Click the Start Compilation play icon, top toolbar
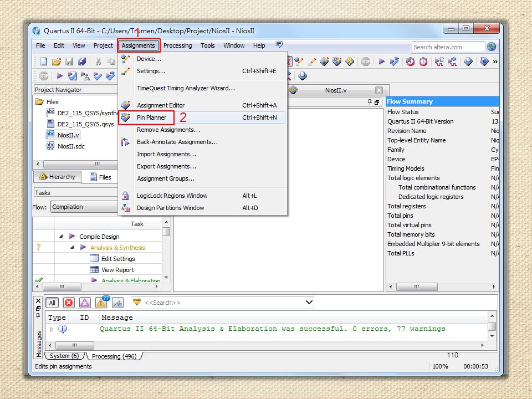Image resolution: width=532 pixels, height=399 pixels. pyautogui.click(x=382, y=62)
